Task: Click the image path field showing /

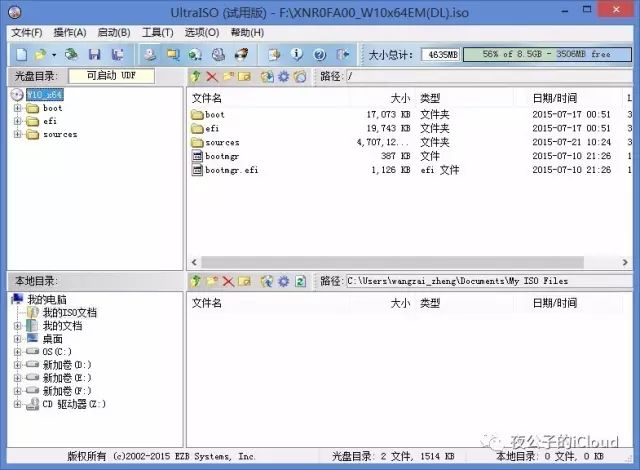Action: coord(489,76)
